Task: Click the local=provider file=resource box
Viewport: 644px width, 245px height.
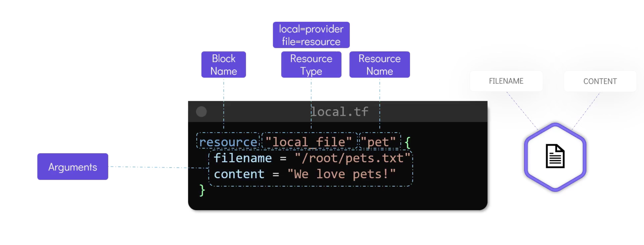Action: tap(311, 35)
